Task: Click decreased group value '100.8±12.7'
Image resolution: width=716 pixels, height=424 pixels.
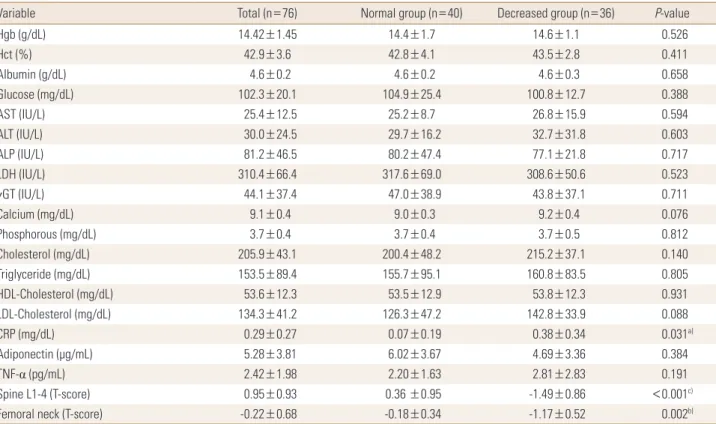Action: coord(556,94)
